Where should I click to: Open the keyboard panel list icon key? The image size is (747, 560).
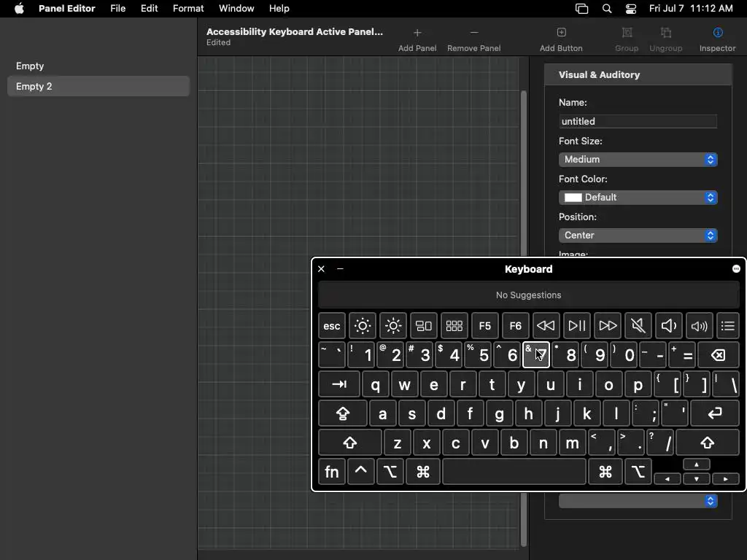pyautogui.click(x=727, y=326)
